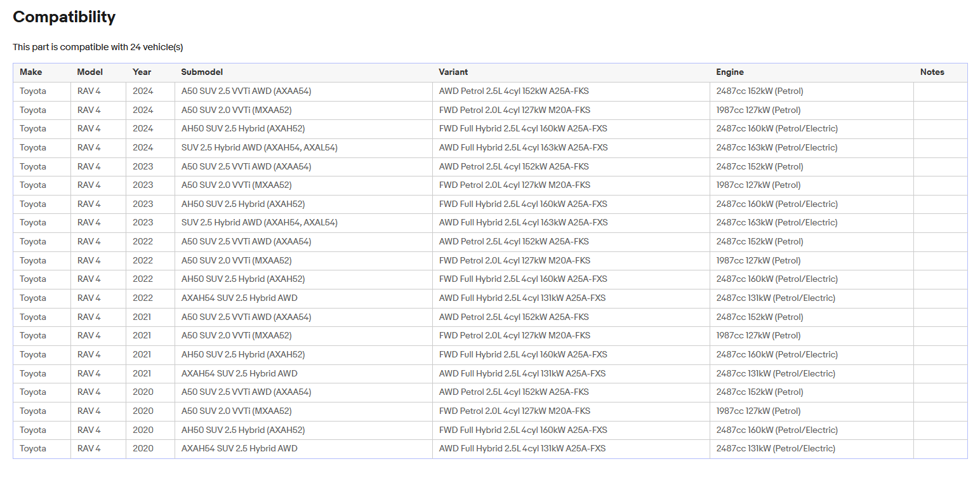Pick the 2021 A50 SUV 2.5 VVTi AWD submodel
This screenshot has width=980, height=492.
[x=303, y=317]
